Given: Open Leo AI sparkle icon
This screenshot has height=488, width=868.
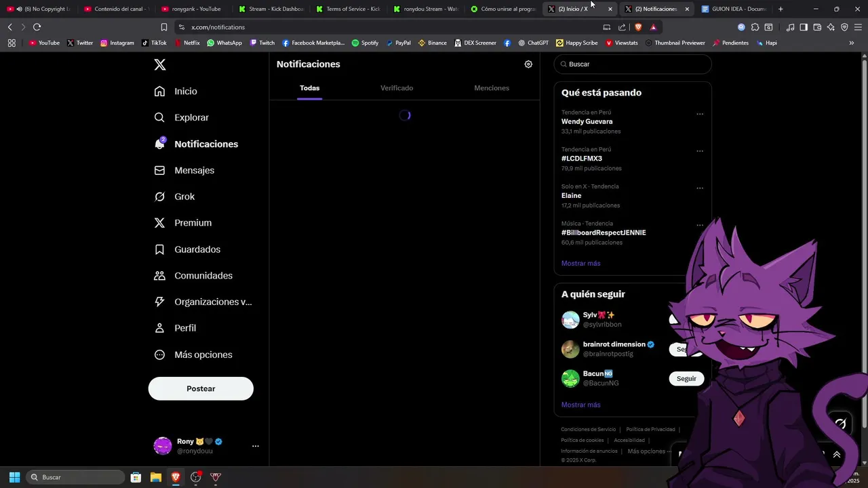Looking at the screenshot, I should tap(831, 27).
